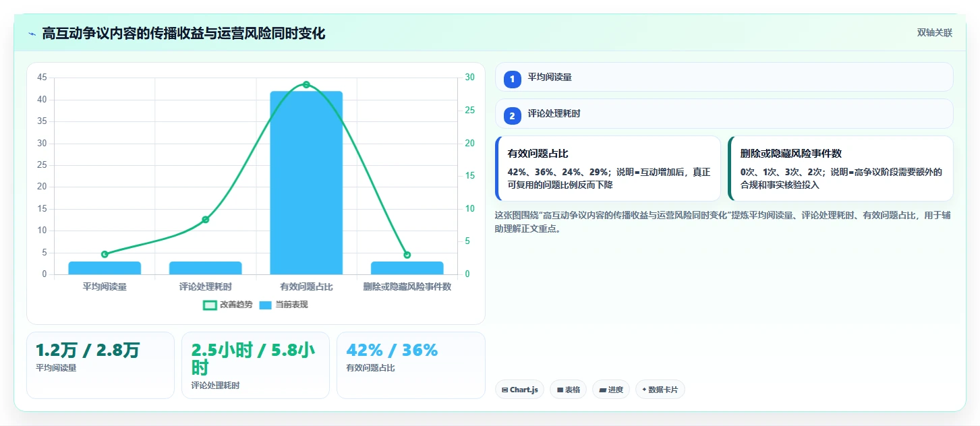
Task: Click the right axis value 15
Action: click(469, 176)
